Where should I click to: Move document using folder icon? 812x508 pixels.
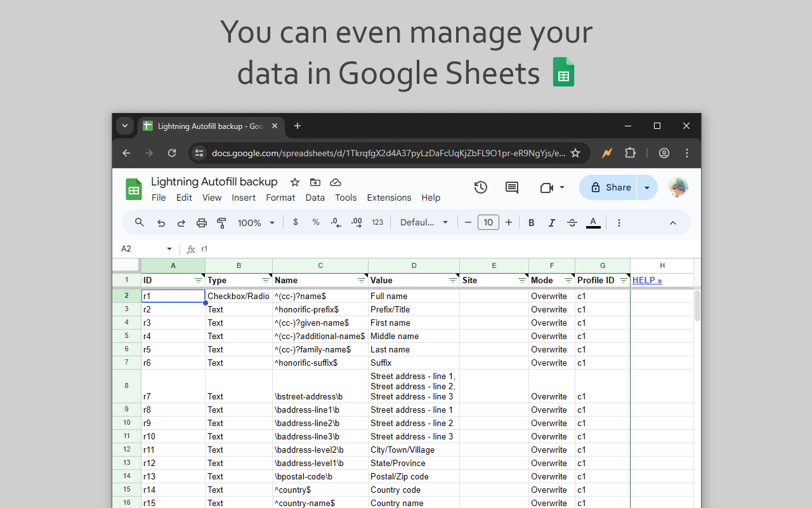coord(315,182)
